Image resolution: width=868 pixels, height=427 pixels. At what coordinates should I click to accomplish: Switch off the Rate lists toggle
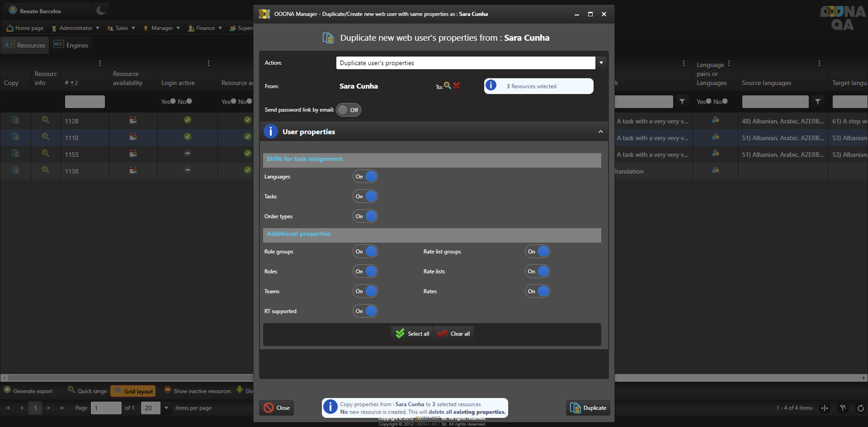(x=538, y=272)
